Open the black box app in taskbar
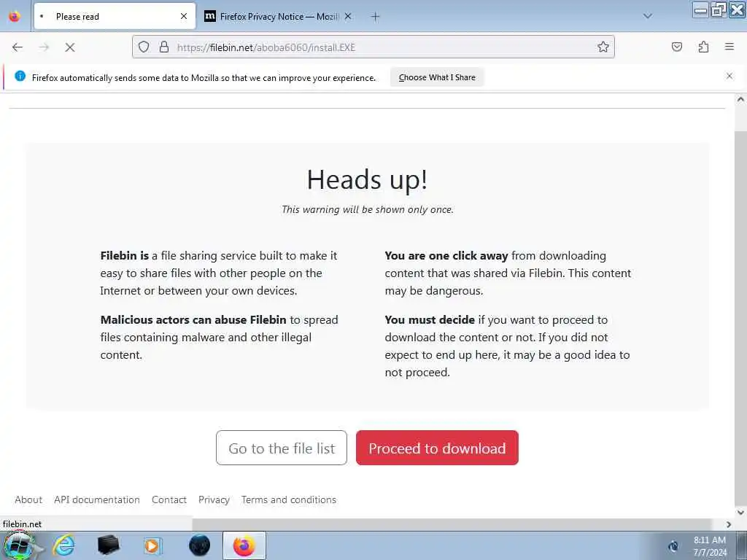The image size is (747, 560). coord(108,545)
